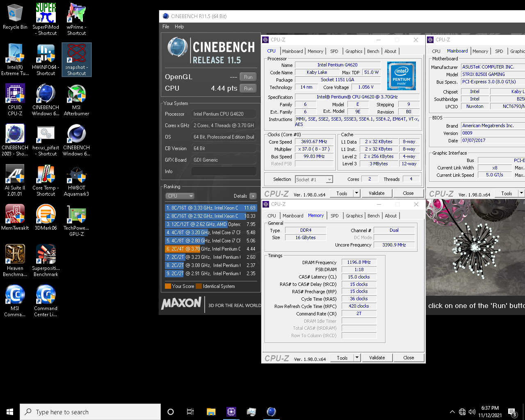Run the OpenGL benchmark
This screenshot has height=420, width=525.
click(x=248, y=77)
